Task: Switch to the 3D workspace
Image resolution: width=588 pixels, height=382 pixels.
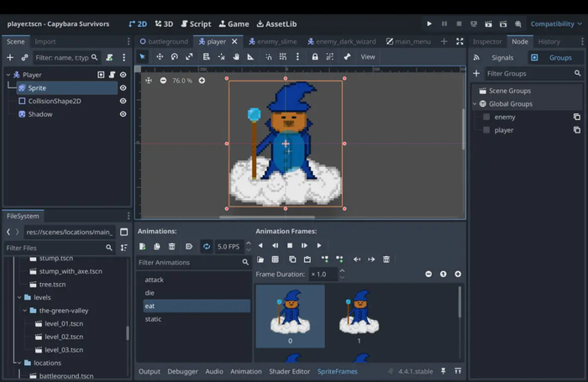Action: (165, 24)
